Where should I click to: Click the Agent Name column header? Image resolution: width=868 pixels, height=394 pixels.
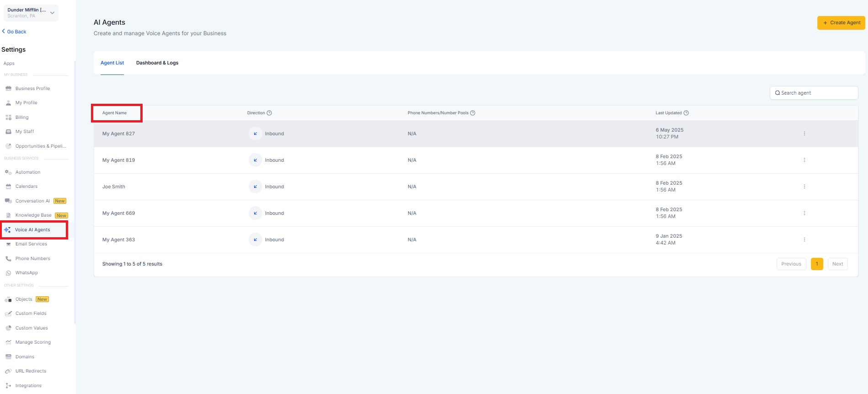(115, 113)
